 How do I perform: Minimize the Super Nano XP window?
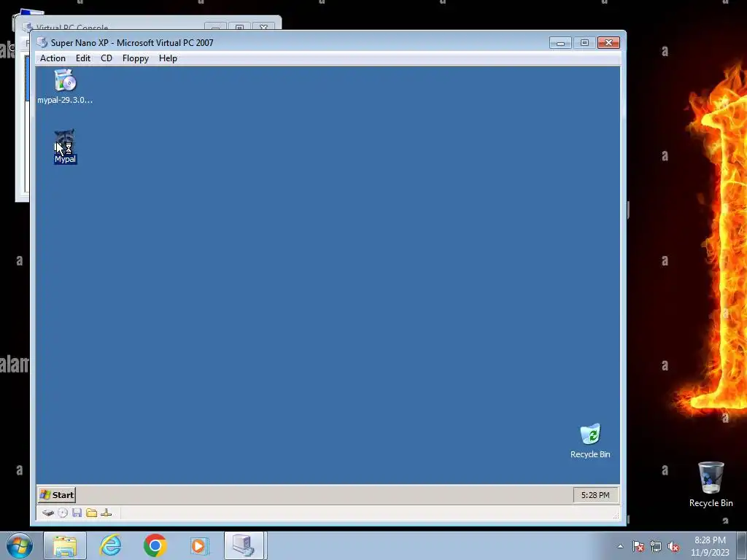(560, 43)
